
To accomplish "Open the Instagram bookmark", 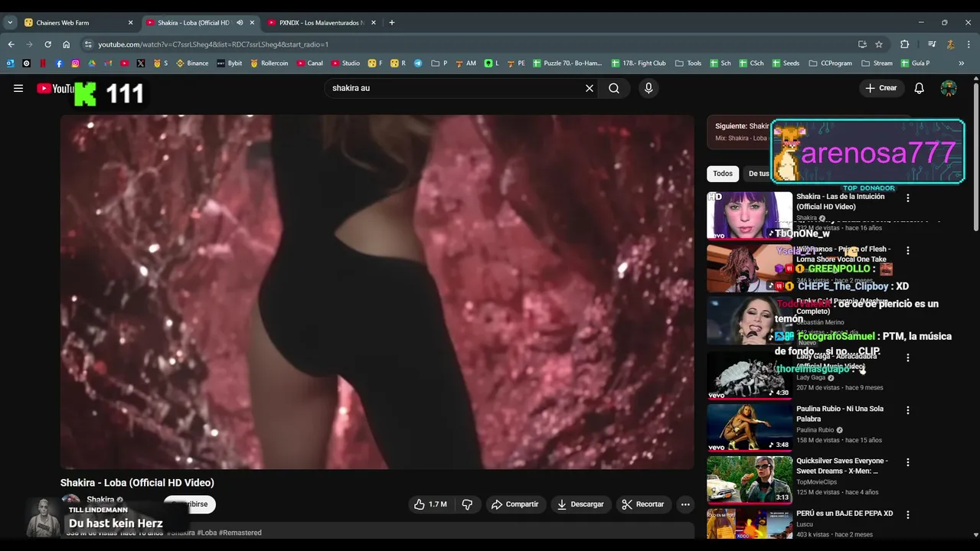I will [x=75, y=64].
